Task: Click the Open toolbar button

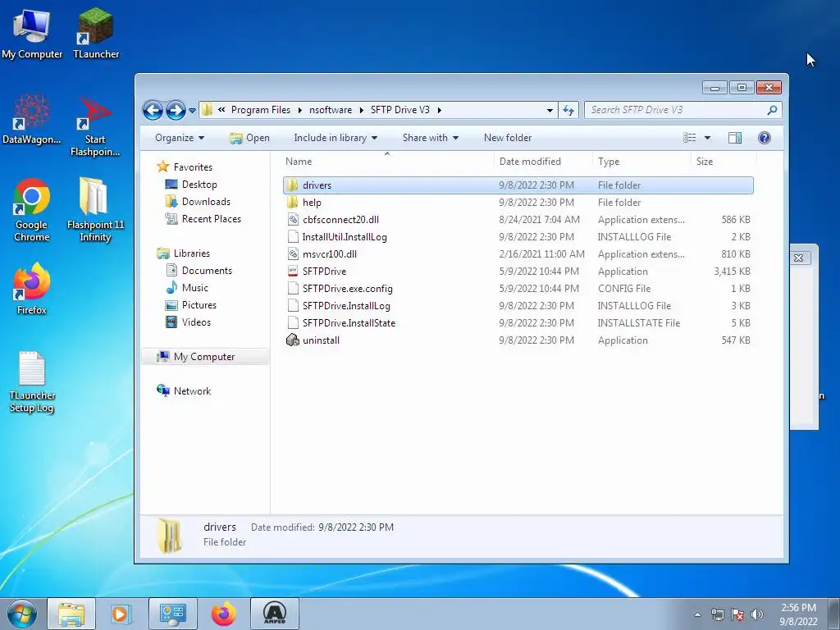Action: pos(249,138)
